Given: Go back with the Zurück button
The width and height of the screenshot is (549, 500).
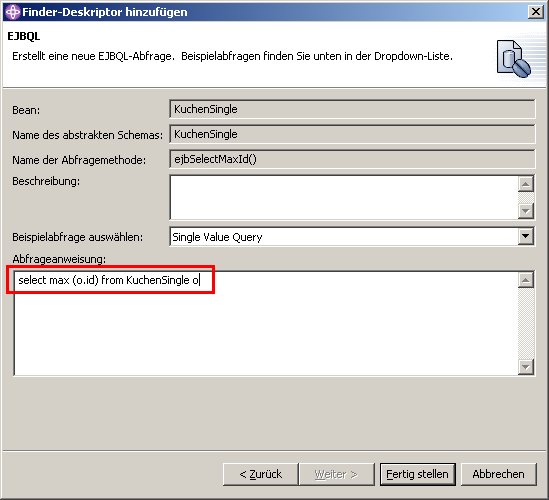Looking at the screenshot, I should pyautogui.click(x=260, y=474).
